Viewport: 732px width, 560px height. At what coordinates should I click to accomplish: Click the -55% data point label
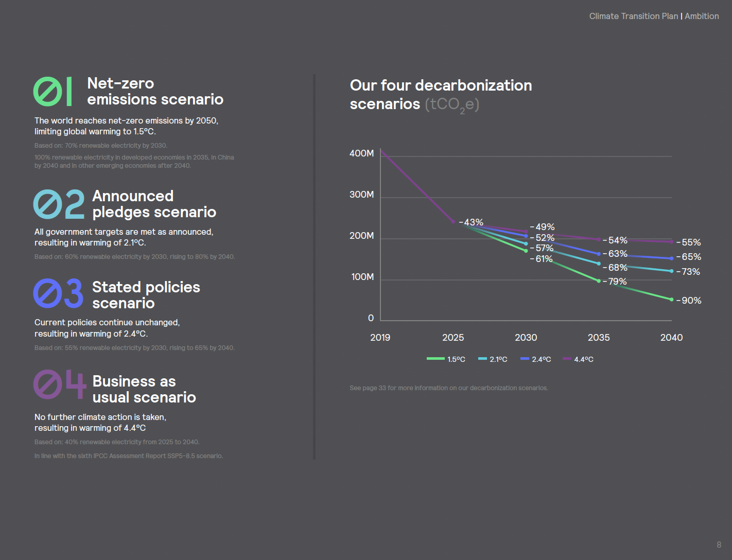(x=689, y=242)
